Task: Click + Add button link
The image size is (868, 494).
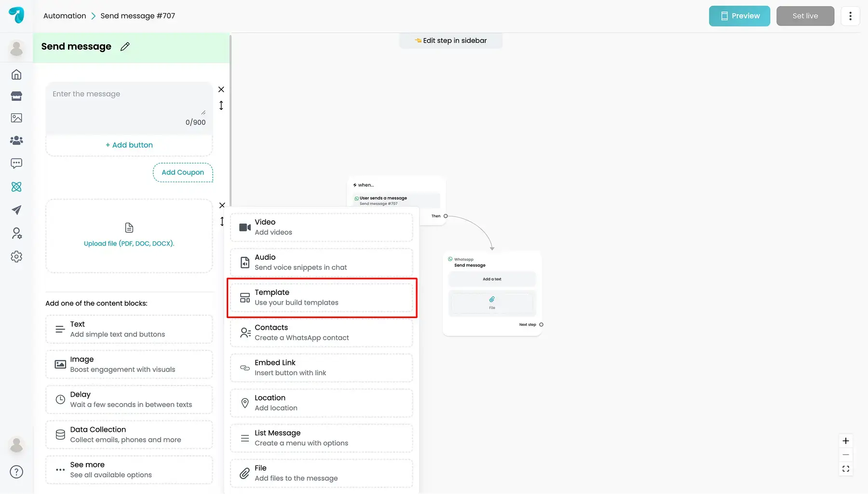Action: coord(129,145)
